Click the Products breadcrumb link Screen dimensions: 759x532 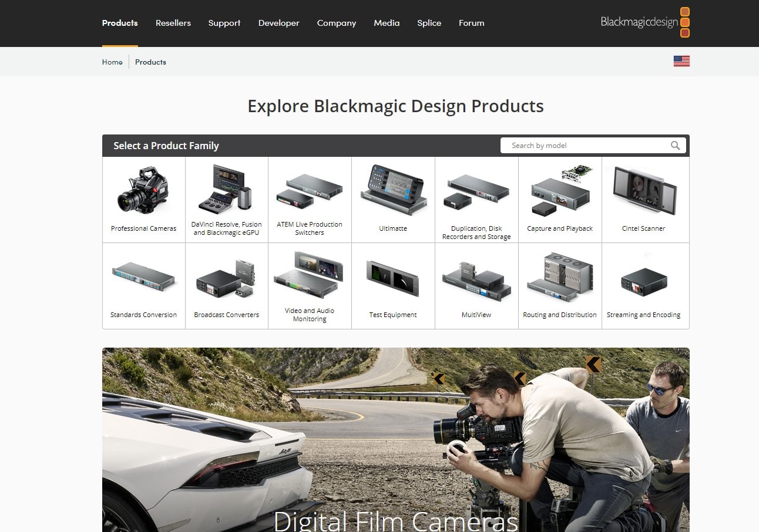pos(150,62)
